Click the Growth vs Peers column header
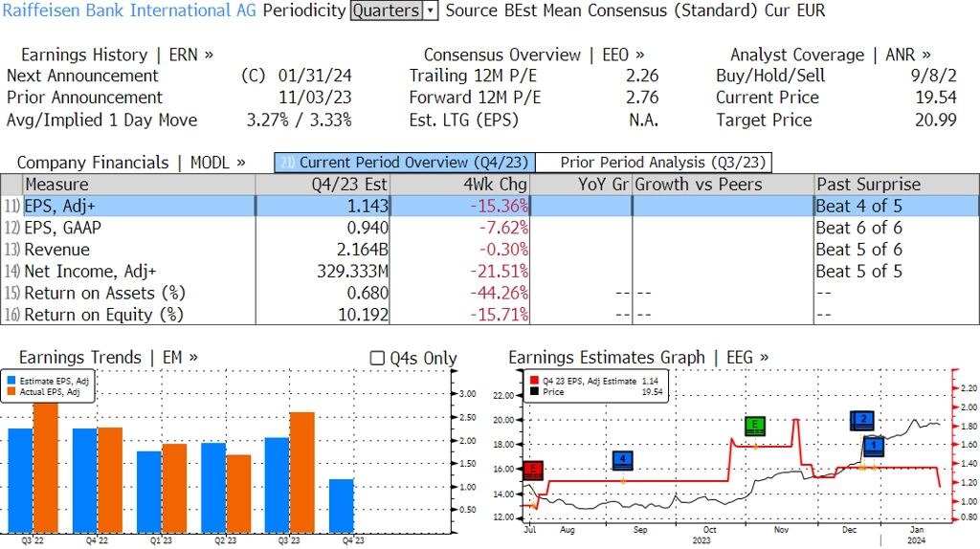 (724, 185)
